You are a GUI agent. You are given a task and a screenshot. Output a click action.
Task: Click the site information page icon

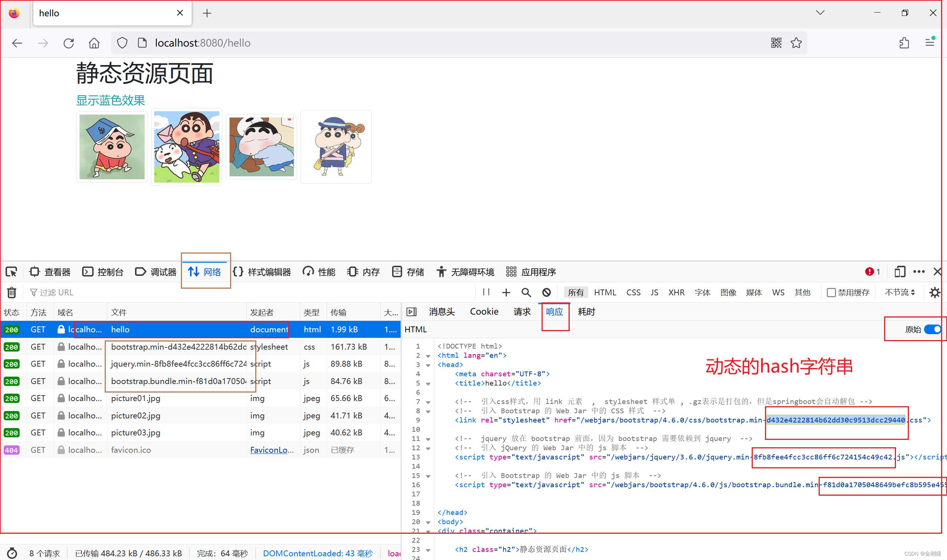point(142,43)
